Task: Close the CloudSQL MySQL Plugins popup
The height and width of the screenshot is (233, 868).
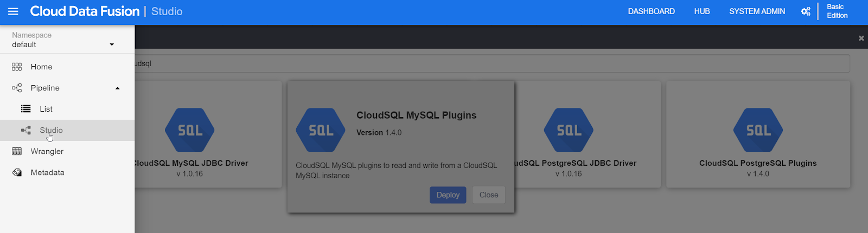Action: pyautogui.click(x=489, y=195)
